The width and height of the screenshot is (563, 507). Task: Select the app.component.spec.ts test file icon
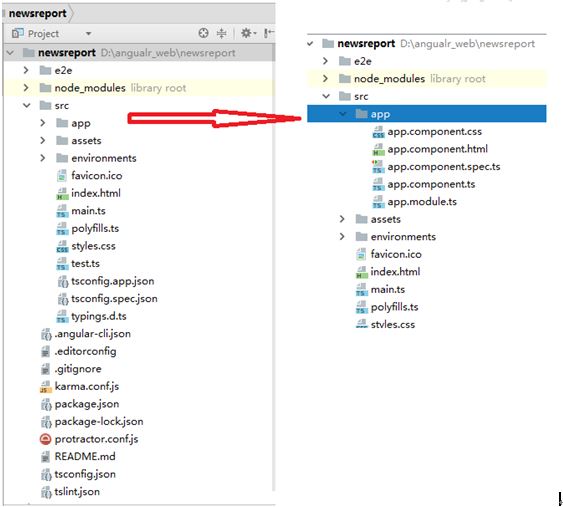pyautogui.click(x=378, y=167)
